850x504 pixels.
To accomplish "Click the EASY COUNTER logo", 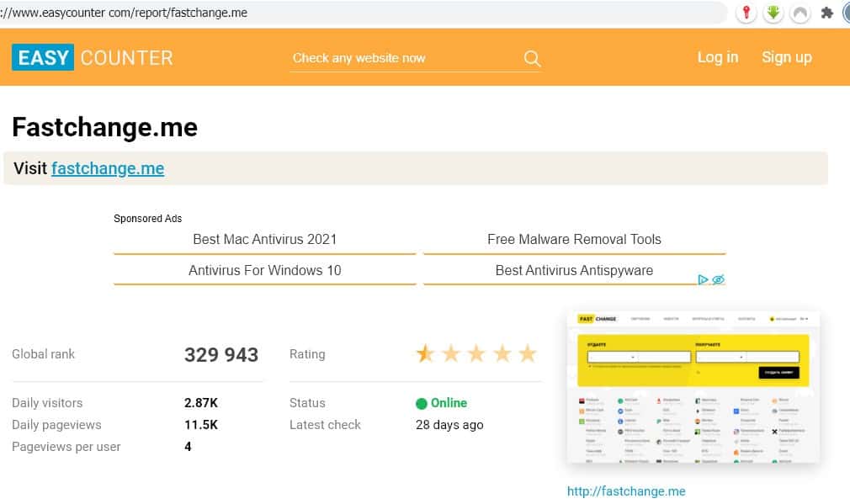I will 93,57.
